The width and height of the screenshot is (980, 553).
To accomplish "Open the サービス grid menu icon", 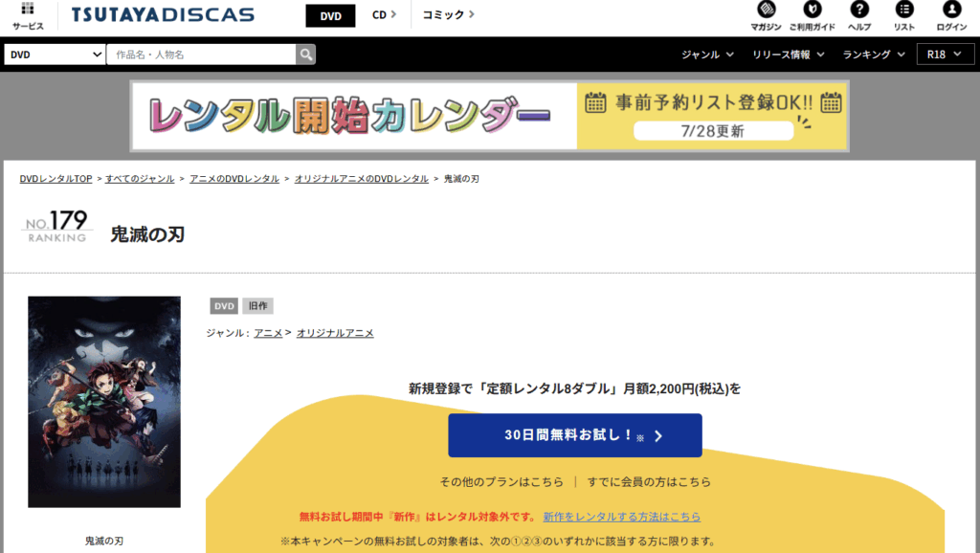I will click(28, 15).
